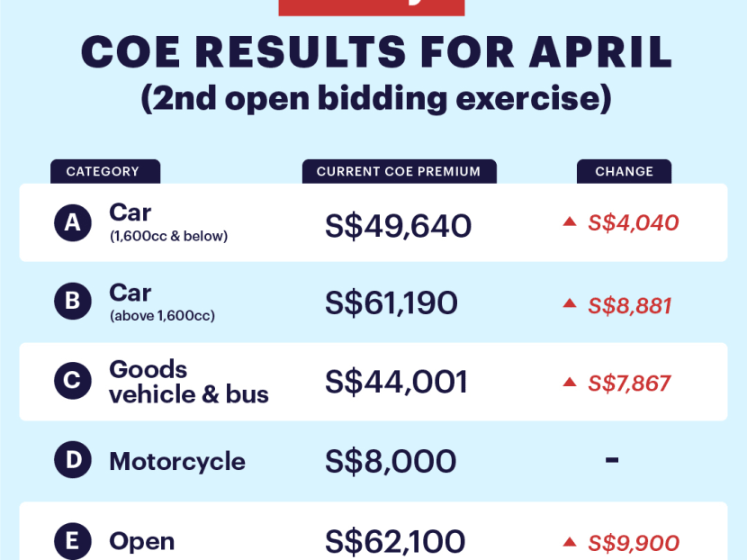Click the dash in Motorcycle change column
Image resolution: width=747 pixels, height=560 pixels.
click(612, 460)
